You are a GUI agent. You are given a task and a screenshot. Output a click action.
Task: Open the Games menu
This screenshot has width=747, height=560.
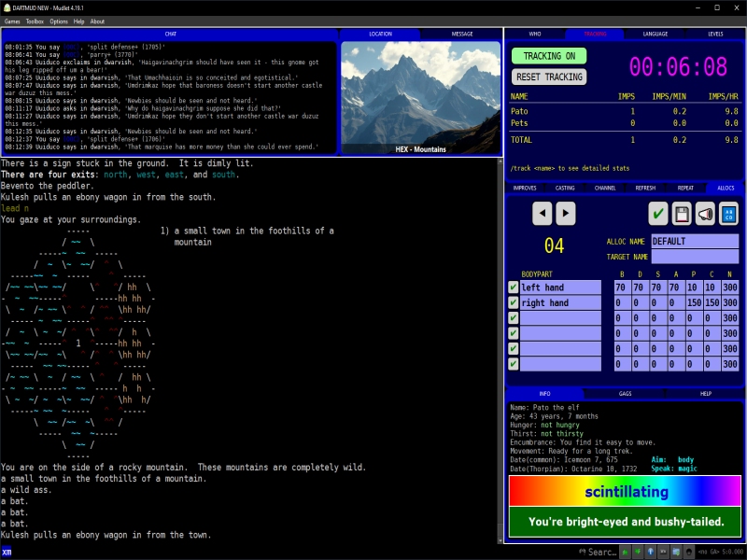tap(13, 21)
